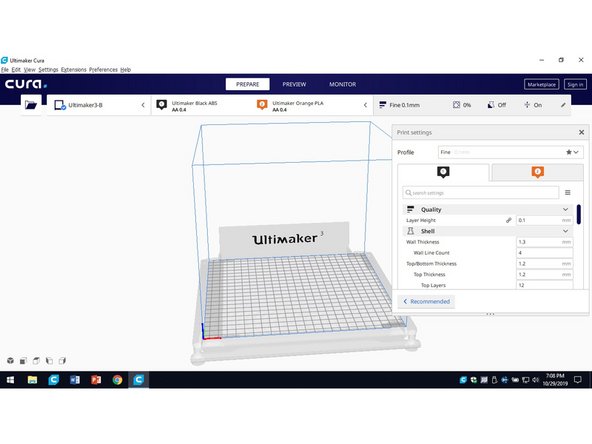Screen dimensions: 592x444
Task: Switch to top view camera icon
Action: [36, 361]
